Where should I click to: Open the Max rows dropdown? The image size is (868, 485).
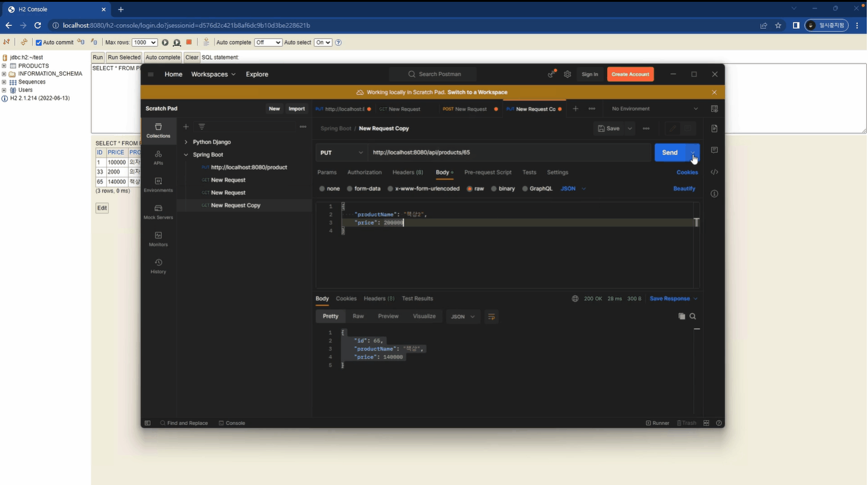tap(144, 43)
